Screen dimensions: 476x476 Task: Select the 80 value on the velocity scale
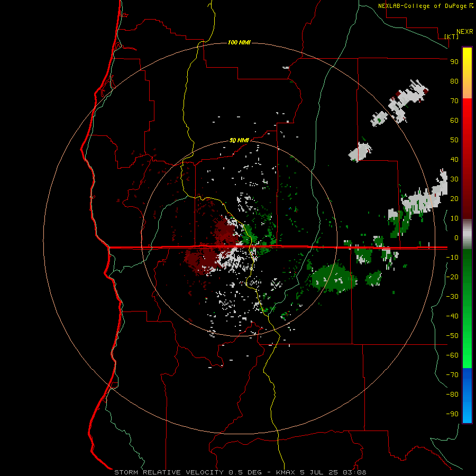[x=454, y=81]
